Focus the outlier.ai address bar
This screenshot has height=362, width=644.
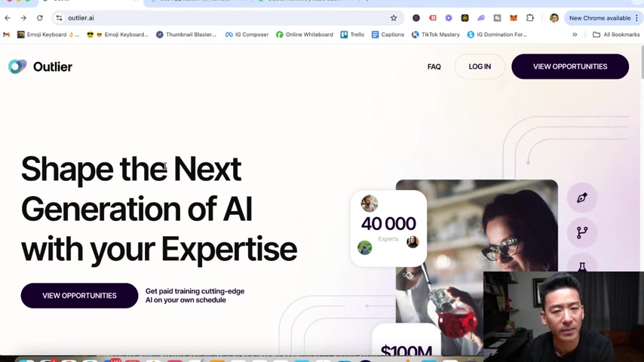click(226, 18)
